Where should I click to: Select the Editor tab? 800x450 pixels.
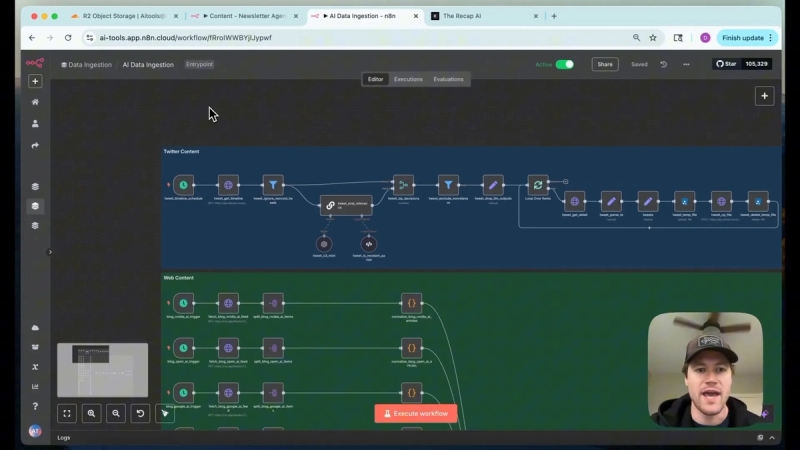point(376,79)
